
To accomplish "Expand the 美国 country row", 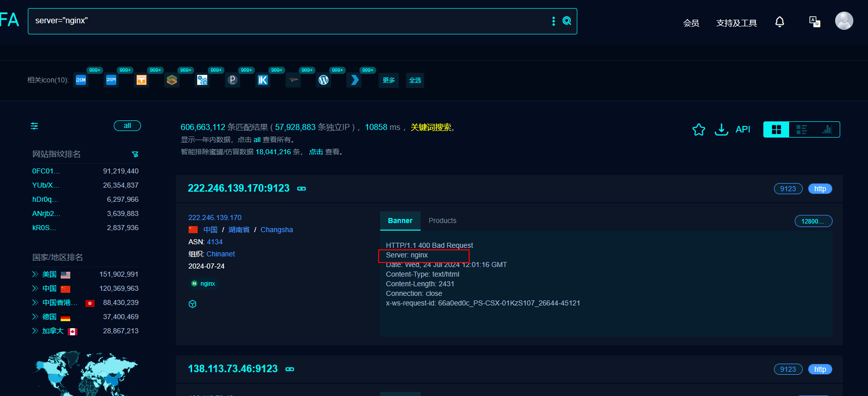I will pyautogui.click(x=35, y=274).
